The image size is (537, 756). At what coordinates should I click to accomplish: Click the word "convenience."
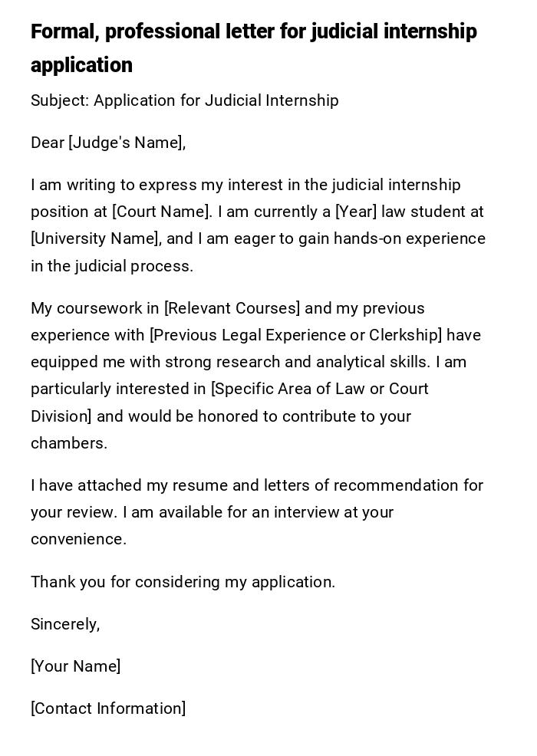click(x=78, y=539)
